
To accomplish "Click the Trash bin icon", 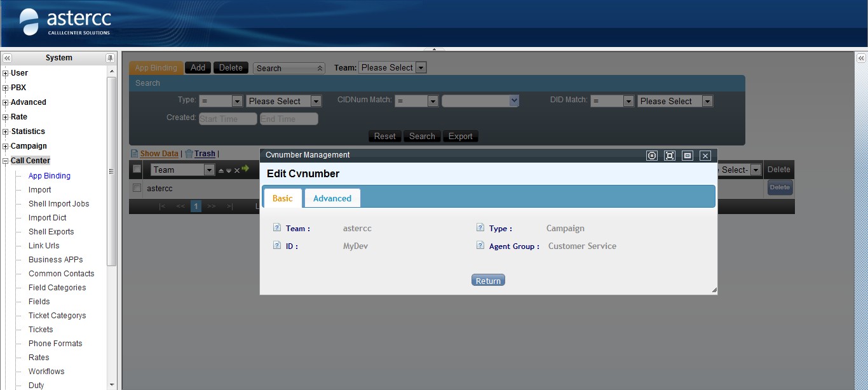I will (x=189, y=154).
